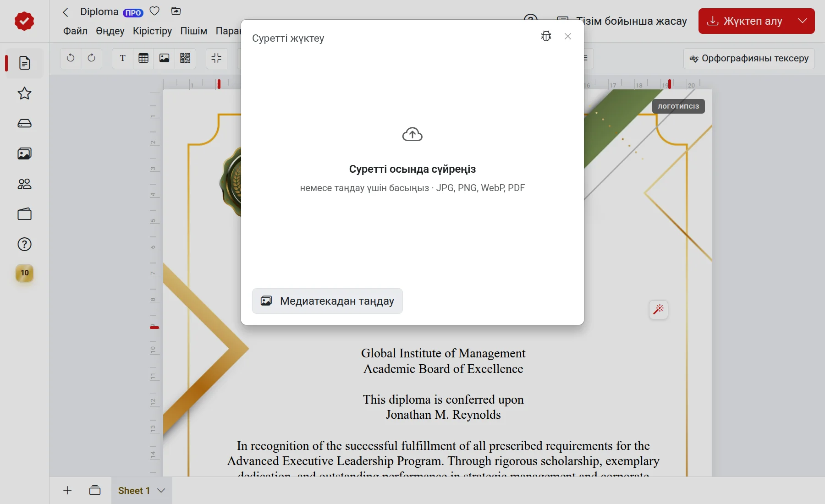Undo the last action
The height and width of the screenshot is (504, 825).
pos(71,58)
